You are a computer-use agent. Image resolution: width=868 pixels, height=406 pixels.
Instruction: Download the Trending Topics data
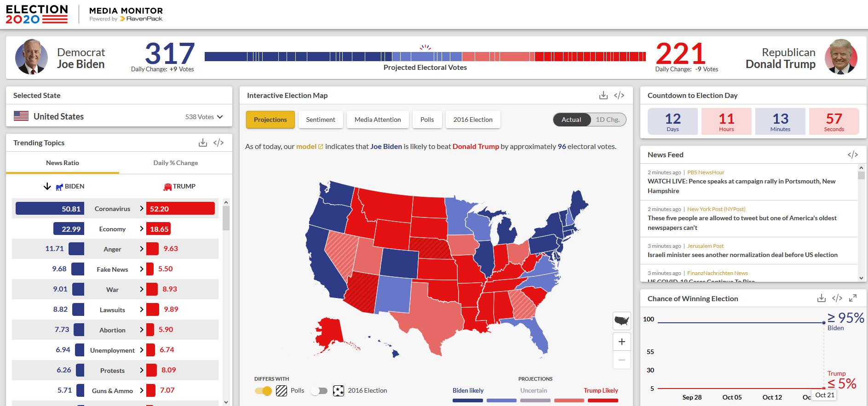pos(202,143)
